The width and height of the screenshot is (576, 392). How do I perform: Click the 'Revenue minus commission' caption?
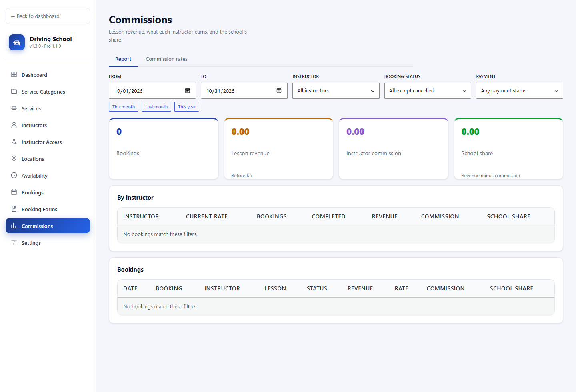coord(491,176)
